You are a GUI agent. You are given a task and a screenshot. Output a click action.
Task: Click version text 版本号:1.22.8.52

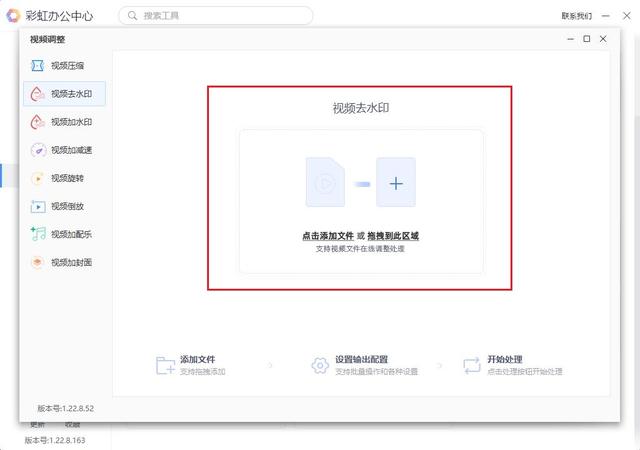[66, 408]
